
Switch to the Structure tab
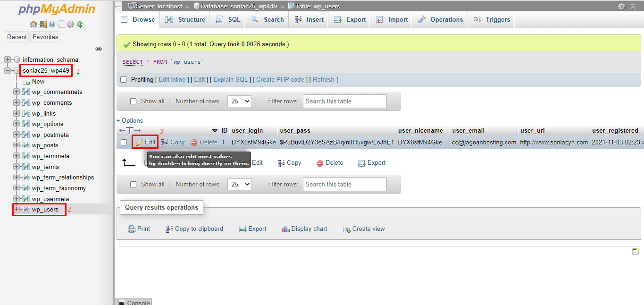point(185,20)
